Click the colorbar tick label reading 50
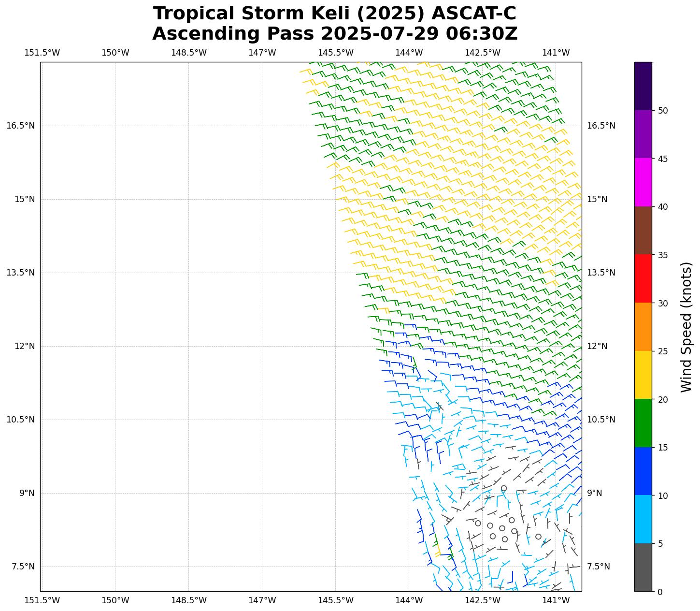 pos(662,111)
